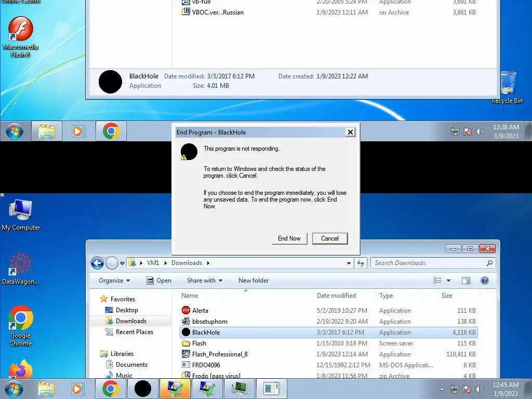Sort by Type column header
This screenshot has width=532, height=399.
[407, 296]
